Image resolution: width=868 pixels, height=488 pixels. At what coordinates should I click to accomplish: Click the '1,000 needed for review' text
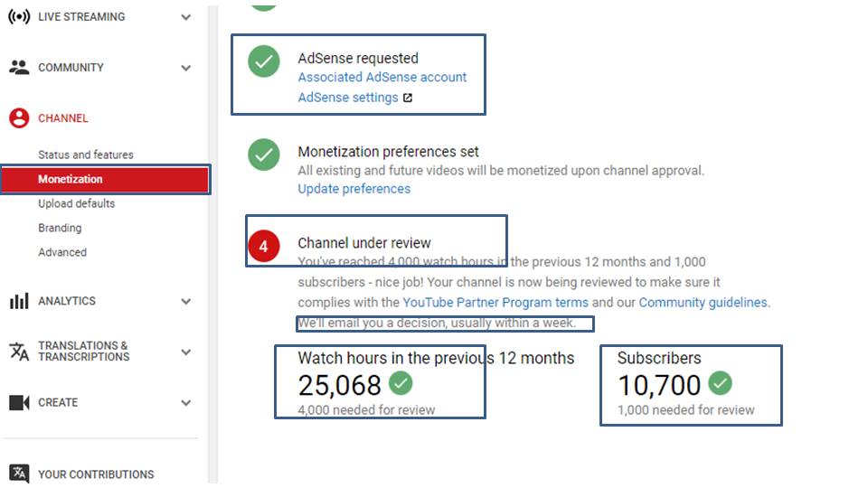pos(686,410)
